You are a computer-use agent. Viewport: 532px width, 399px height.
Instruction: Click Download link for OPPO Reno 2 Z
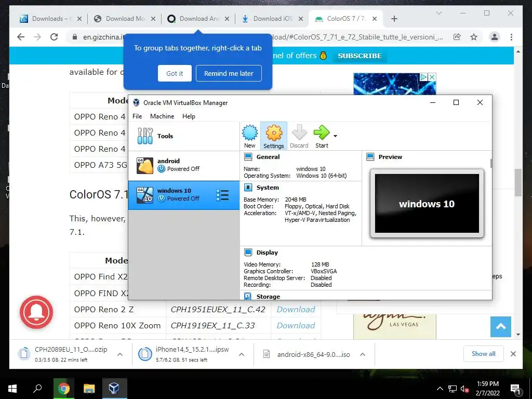tap(296, 310)
